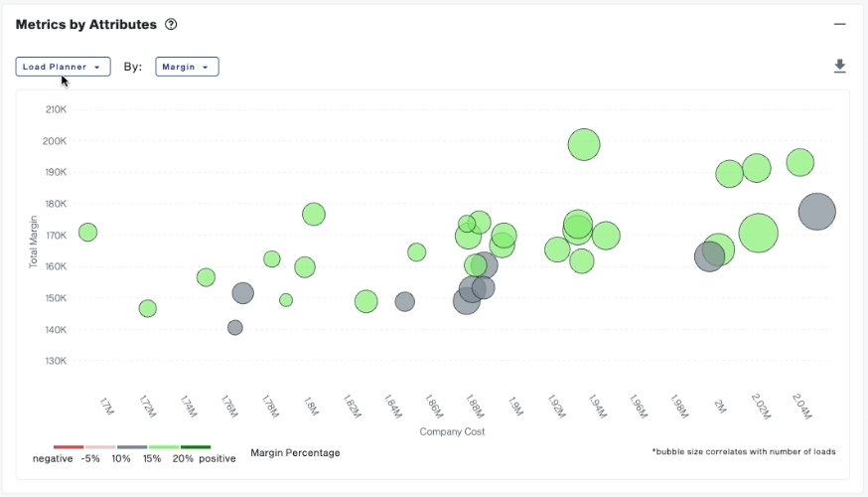The width and height of the screenshot is (868, 497).
Task: Click the topmost green bubble near 200K
Action: (x=585, y=144)
